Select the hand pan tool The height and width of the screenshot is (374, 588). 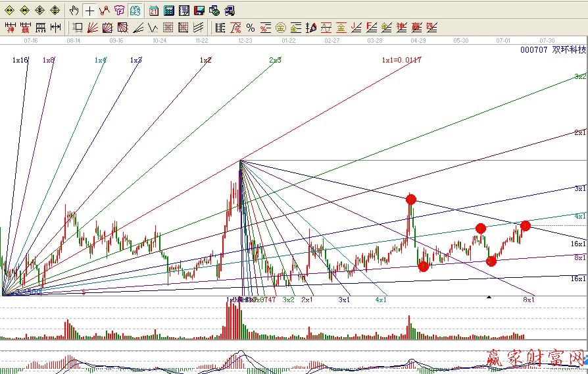[x=74, y=11]
